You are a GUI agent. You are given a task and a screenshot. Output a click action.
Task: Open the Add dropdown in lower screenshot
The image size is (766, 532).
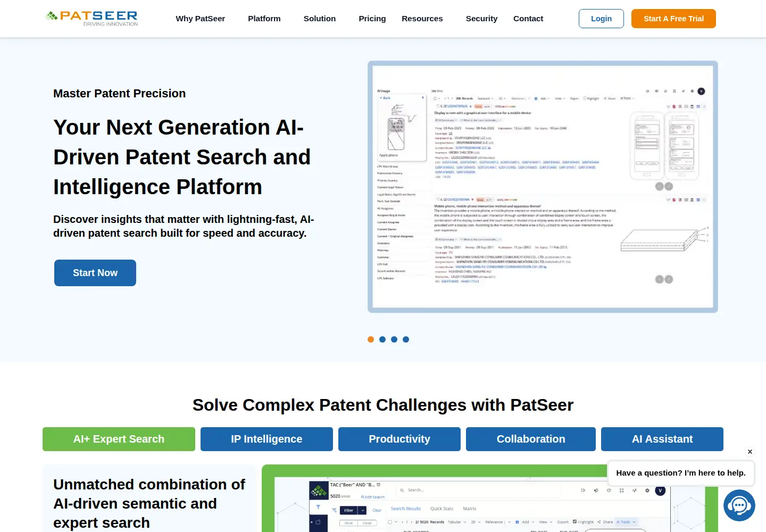(528, 522)
